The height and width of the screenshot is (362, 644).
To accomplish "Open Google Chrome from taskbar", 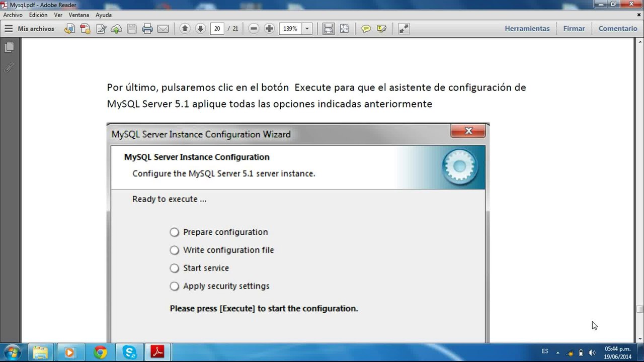I will pyautogui.click(x=100, y=352).
